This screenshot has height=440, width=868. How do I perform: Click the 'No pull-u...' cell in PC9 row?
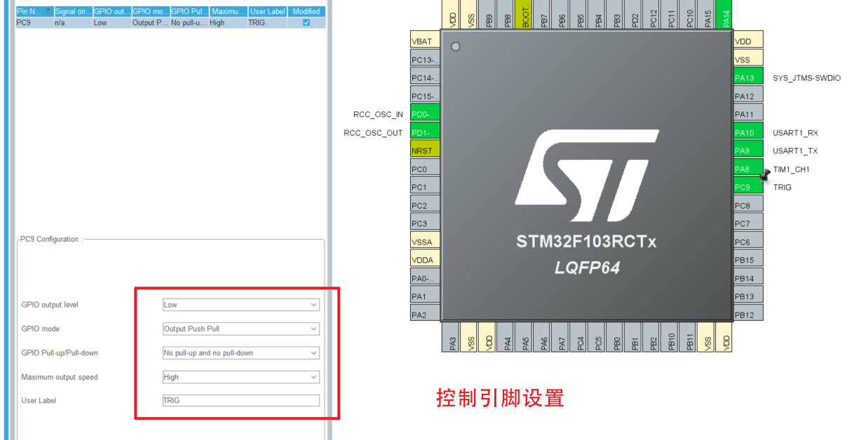(189, 22)
